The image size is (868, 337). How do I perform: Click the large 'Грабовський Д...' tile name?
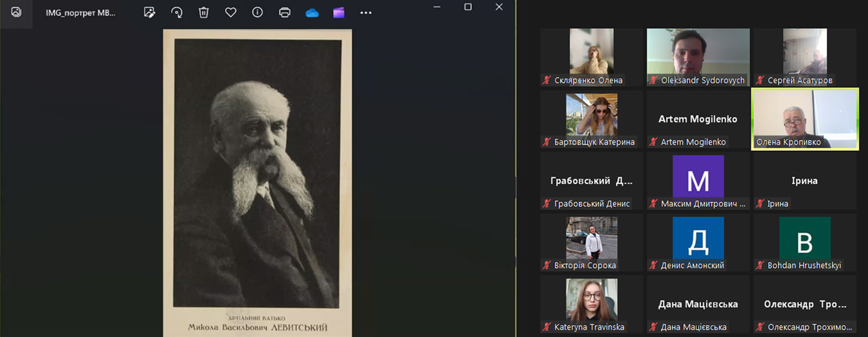(591, 181)
